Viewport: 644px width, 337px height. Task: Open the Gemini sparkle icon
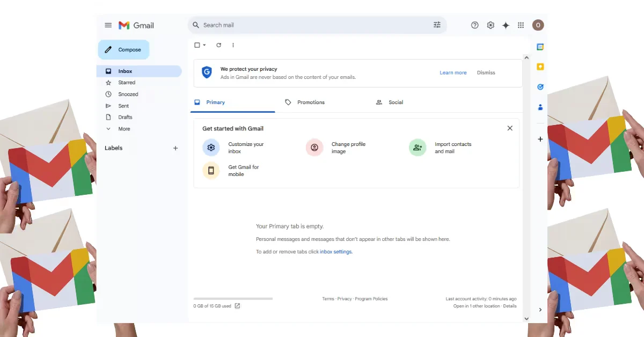coord(506,25)
